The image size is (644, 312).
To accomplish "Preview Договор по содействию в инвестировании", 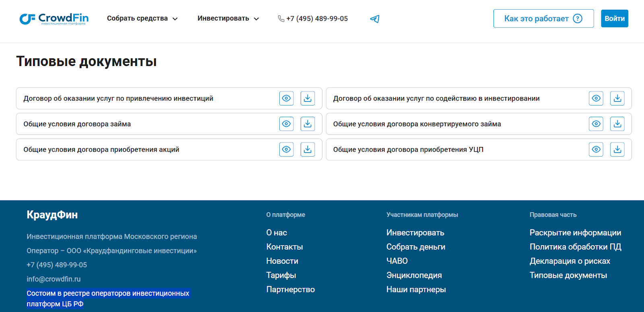I will 596,98.
